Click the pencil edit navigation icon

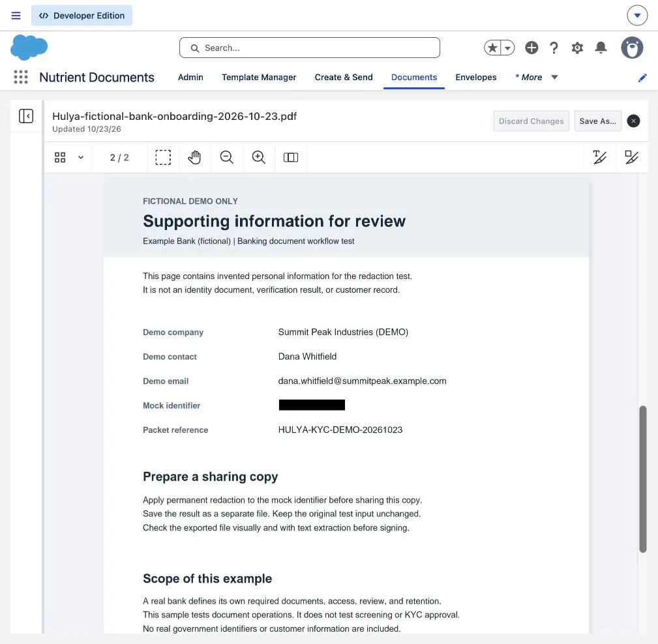tap(642, 78)
